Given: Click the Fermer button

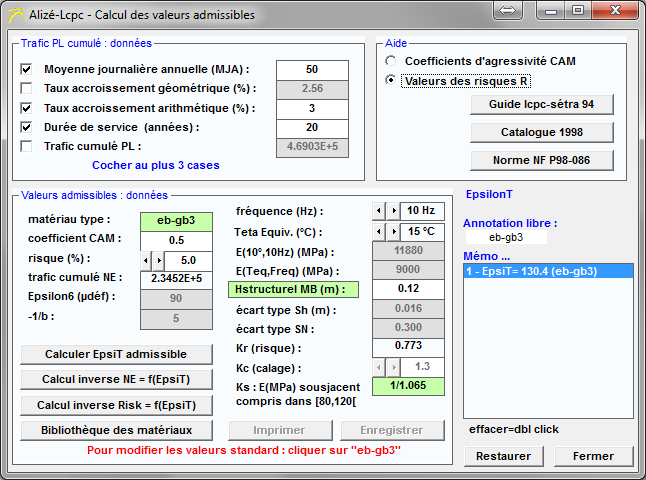Looking at the screenshot, I should (x=594, y=456).
